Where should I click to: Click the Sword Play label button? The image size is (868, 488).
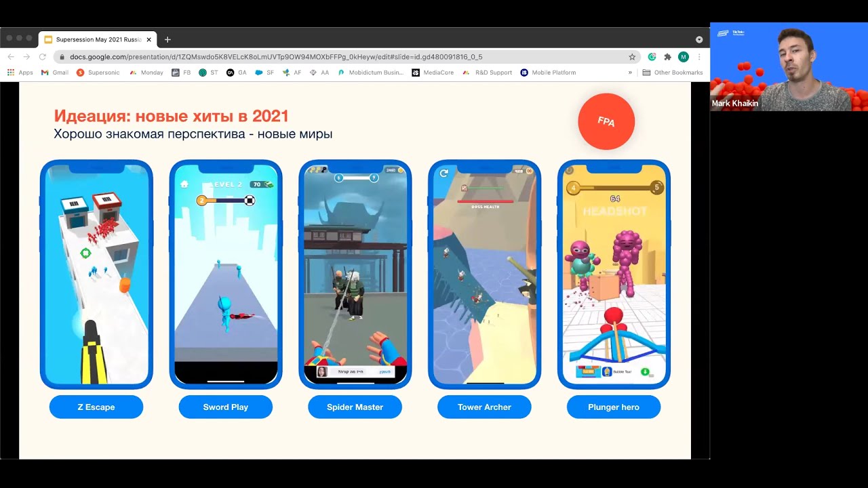pyautogui.click(x=226, y=407)
